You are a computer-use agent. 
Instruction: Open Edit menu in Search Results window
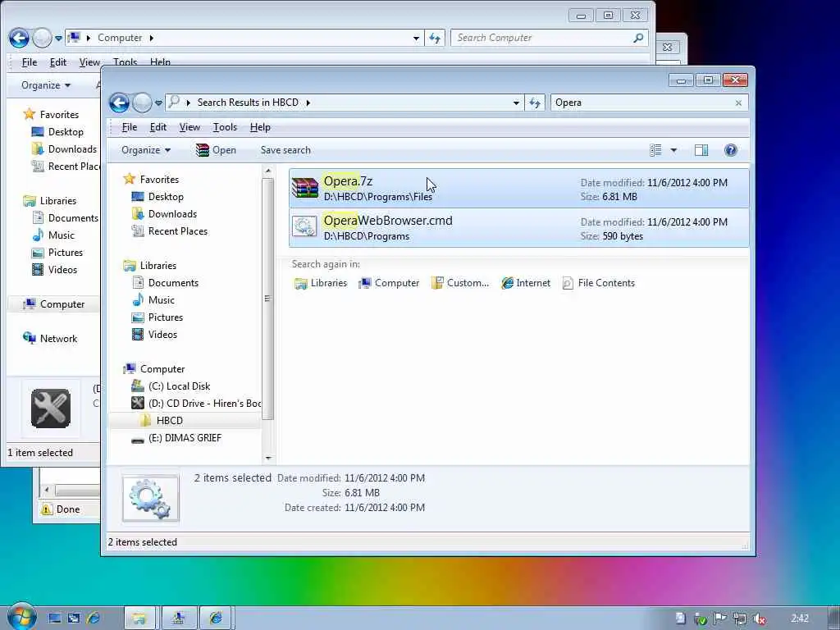[158, 127]
